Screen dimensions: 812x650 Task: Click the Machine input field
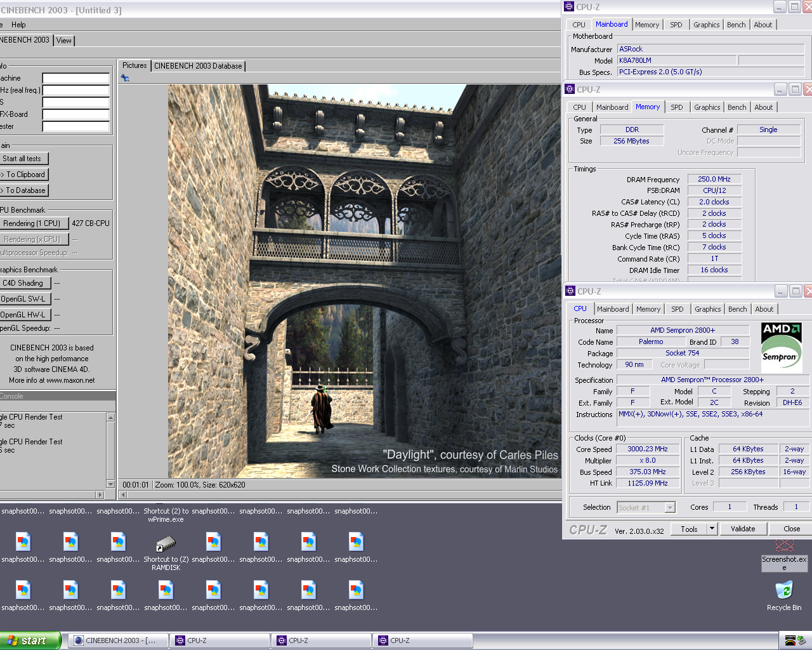(76, 78)
